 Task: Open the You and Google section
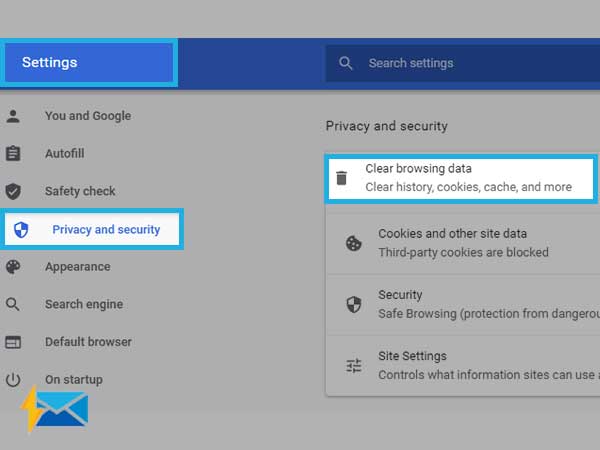coord(88,116)
